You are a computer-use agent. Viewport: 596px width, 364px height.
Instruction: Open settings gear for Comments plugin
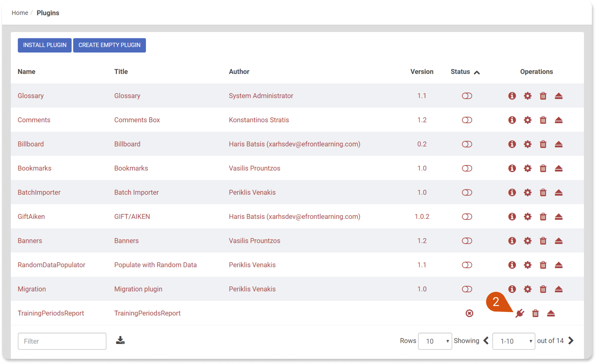(528, 120)
